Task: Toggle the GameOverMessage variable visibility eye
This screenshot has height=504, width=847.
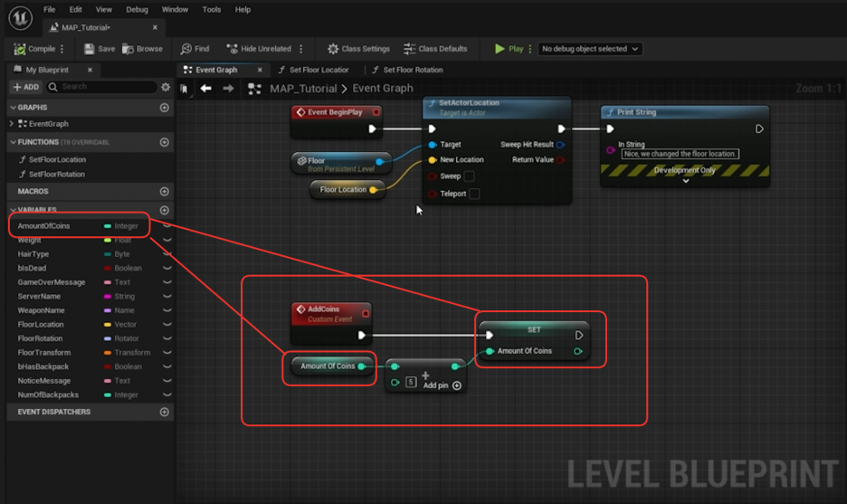Action: click(167, 282)
